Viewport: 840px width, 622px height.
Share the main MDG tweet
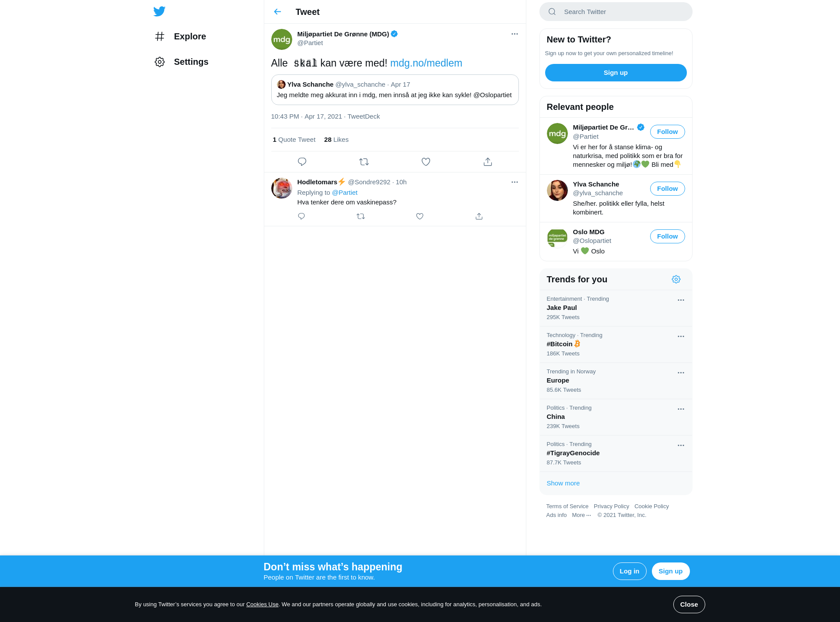488,162
